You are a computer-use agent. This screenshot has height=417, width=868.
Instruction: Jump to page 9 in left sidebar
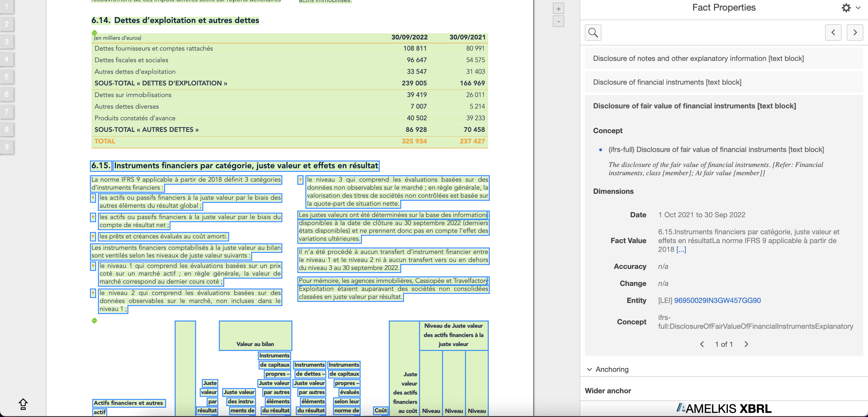coord(7,147)
